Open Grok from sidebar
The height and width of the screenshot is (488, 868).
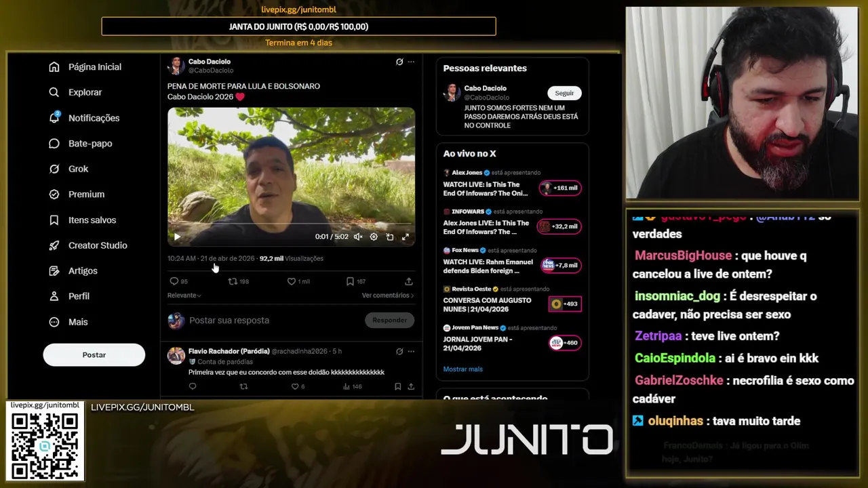[68, 169]
